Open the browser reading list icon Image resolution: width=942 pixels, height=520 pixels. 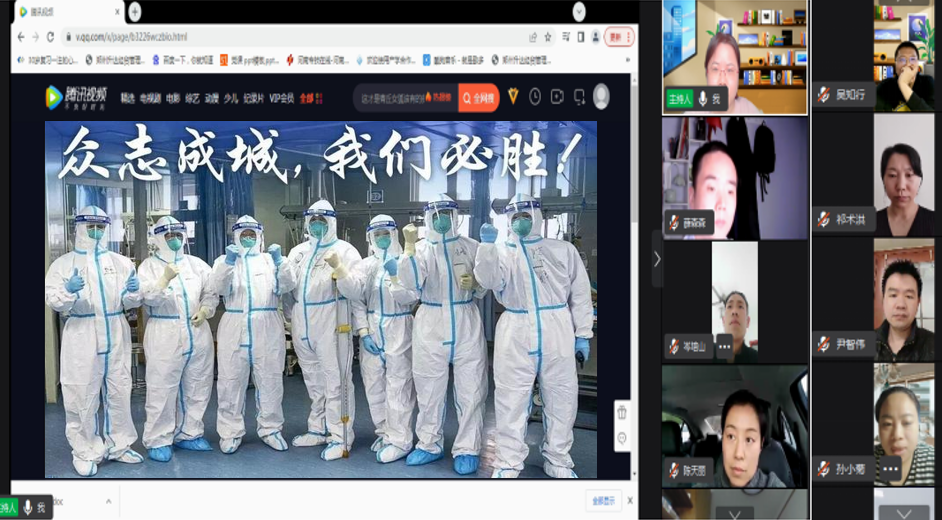click(x=565, y=37)
